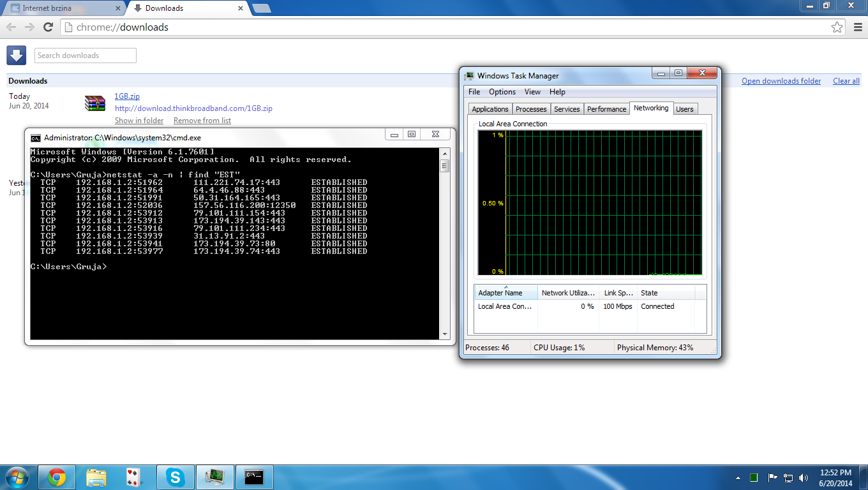
Task: Open Task Manager View menu
Action: click(532, 92)
